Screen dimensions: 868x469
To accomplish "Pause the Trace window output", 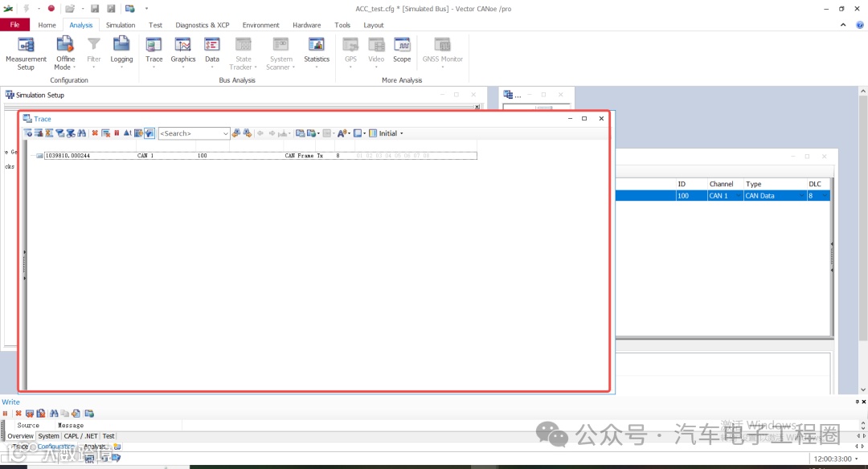I will coord(117,133).
